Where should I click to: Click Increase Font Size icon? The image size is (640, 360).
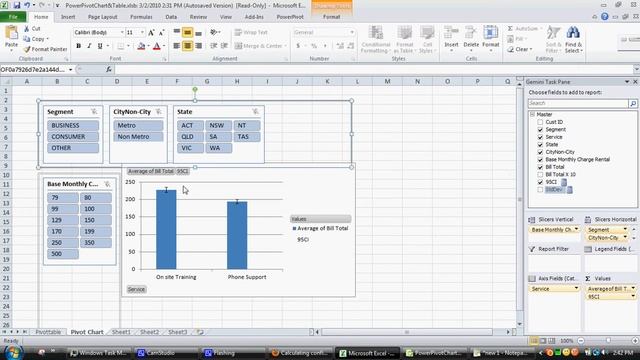click(x=151, y=33)
